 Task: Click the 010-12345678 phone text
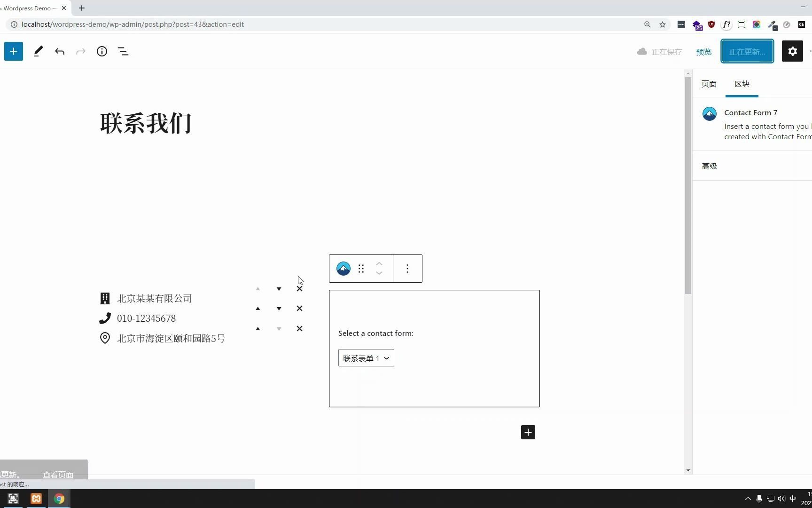click(x=146, y=318)
